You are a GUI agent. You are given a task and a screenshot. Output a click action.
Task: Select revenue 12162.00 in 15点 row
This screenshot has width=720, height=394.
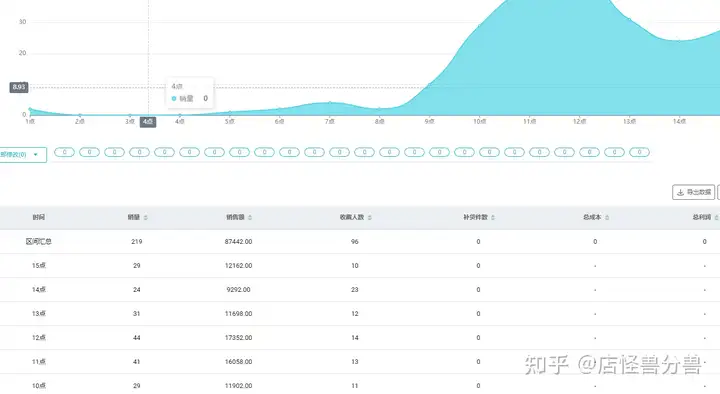pos(238,265)
